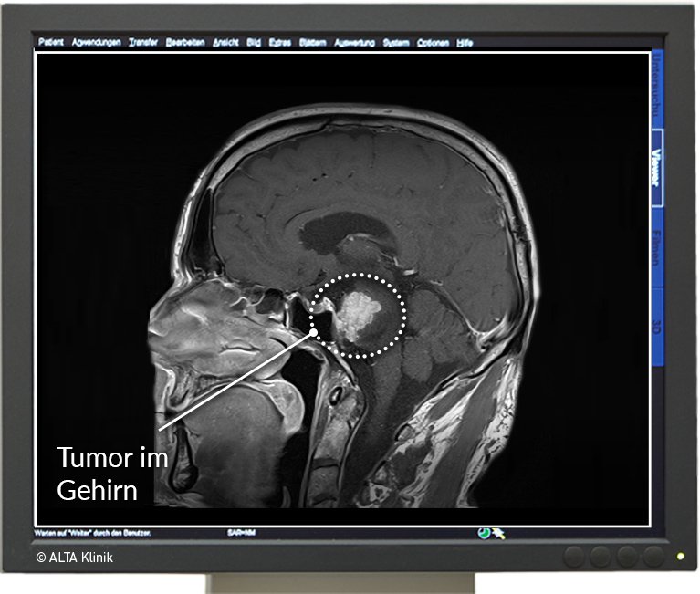700x594 pixels.
Task: Click the yellow cursor status bar icon
Action: coord(499,533)
